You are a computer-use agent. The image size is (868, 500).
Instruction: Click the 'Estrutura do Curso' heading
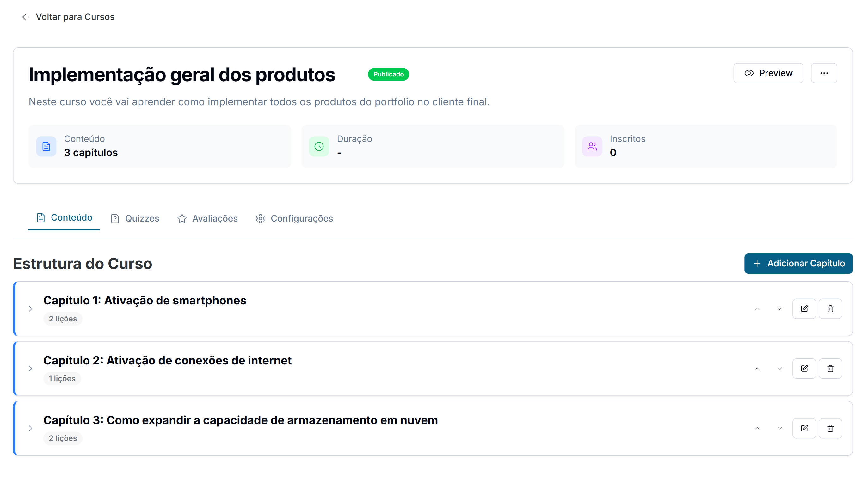click(83, 263)
